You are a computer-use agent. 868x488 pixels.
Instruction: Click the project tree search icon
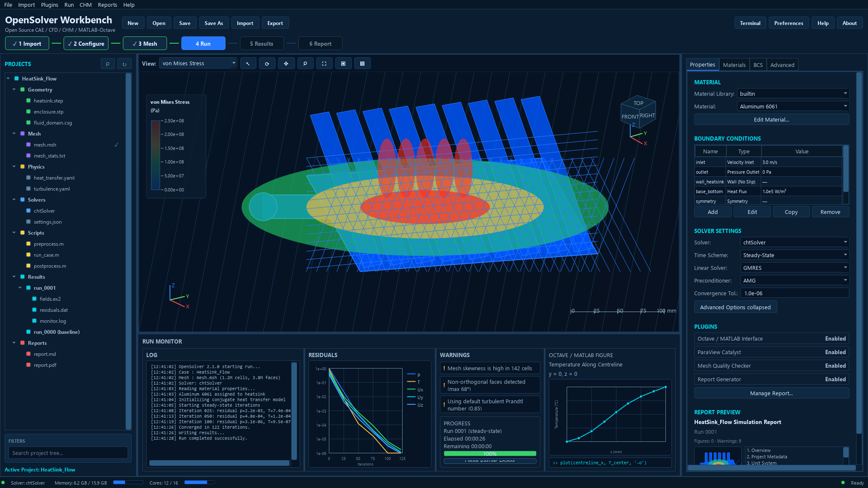(108, 64)
